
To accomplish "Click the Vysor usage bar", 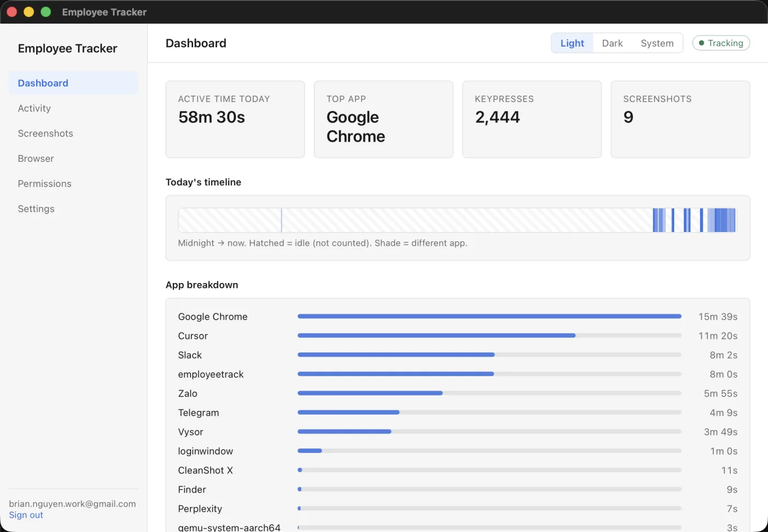I will pos(489,432).
